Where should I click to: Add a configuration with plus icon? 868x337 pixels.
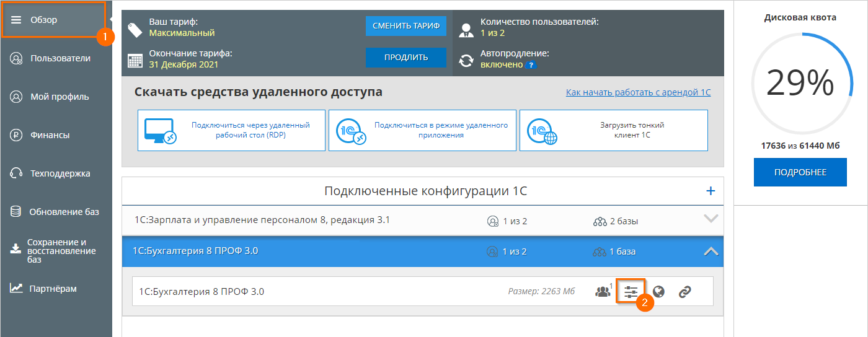click(711, 191)
